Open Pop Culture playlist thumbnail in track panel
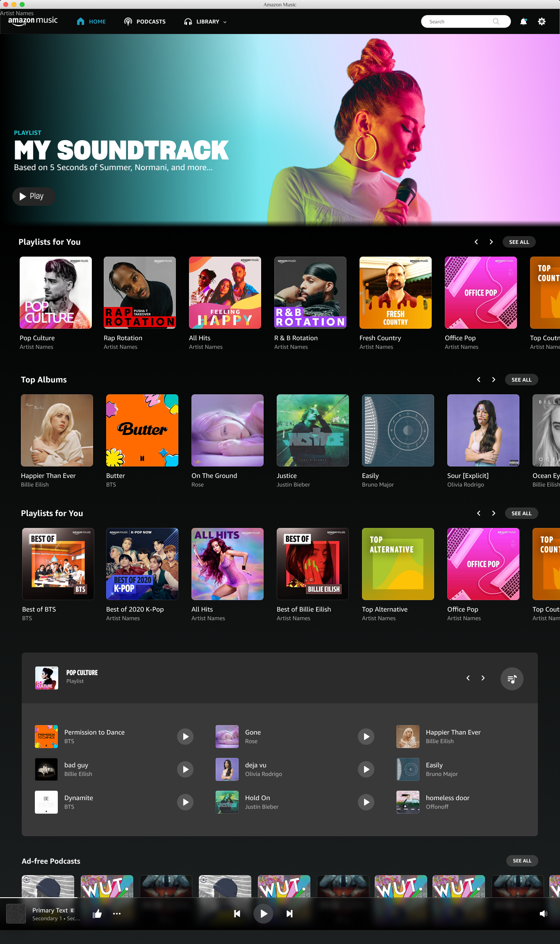Image resolution: width=560 pixels, height=944 pixels. [x=47, y=678]
